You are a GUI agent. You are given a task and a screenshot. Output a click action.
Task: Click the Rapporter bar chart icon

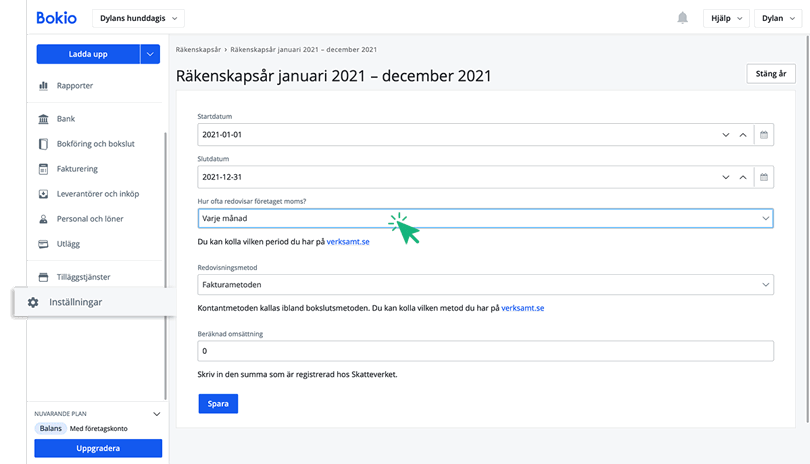click(43, 86)
